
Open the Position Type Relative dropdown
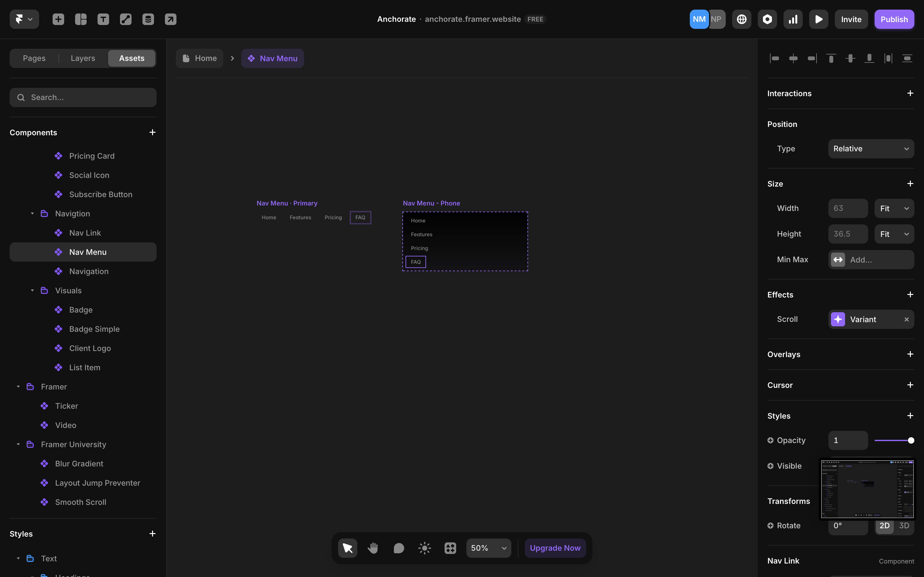pyautogui.click(x=871, y=148)
